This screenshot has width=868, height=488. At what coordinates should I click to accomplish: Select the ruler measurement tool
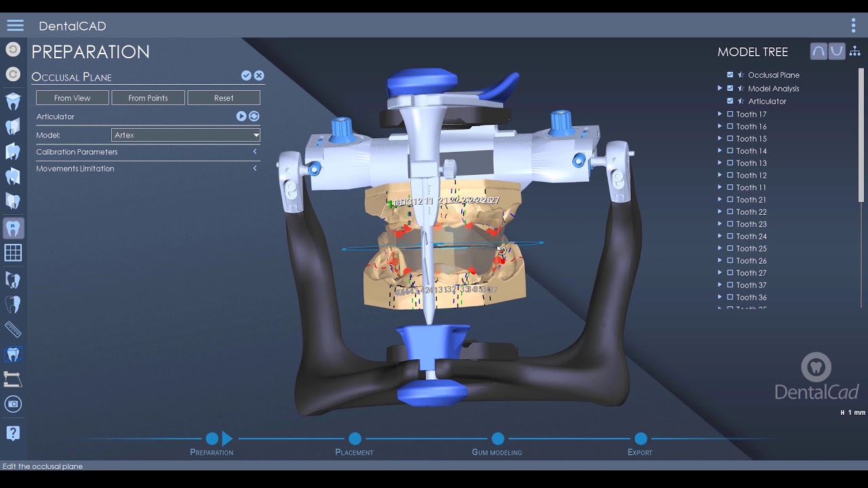13,329
